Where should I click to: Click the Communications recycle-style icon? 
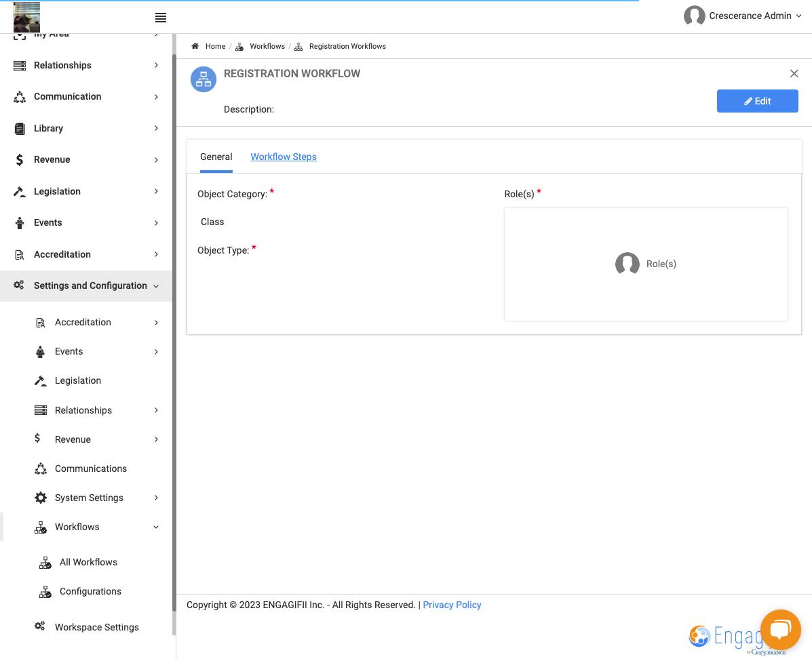41,469
